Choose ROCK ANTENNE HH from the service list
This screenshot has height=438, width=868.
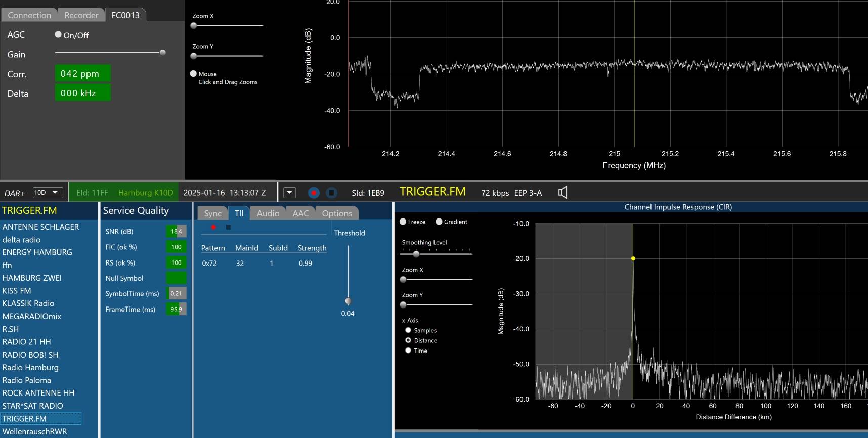[38, 393]
